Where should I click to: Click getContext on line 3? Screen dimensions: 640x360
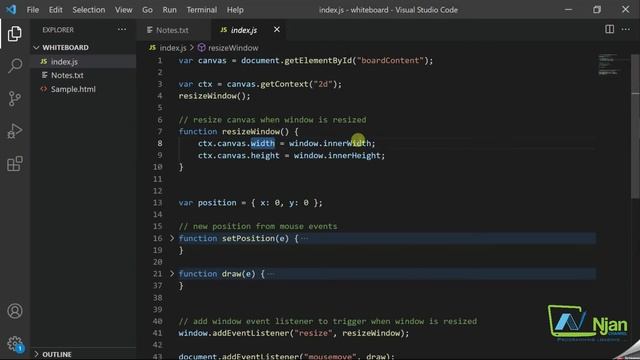point(284,84)
